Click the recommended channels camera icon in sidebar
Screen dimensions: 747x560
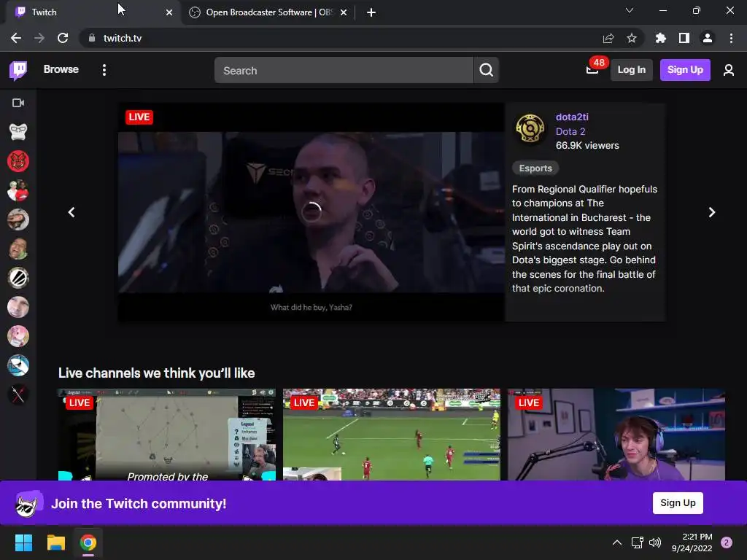(18, 103)
